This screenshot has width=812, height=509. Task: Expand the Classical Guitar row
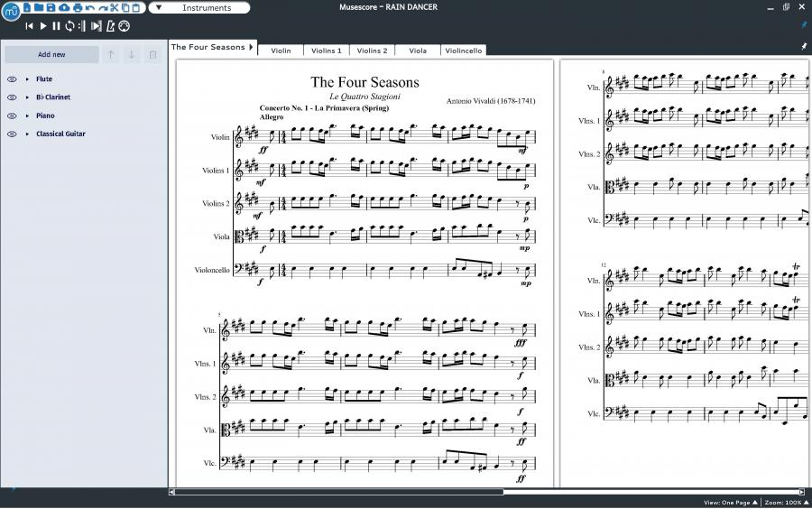click(27, 134)
